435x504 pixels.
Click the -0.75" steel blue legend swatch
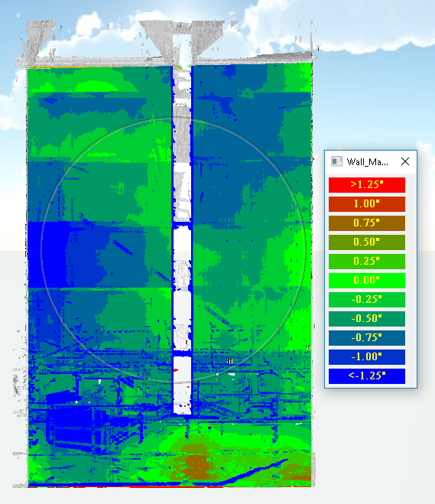pos(366,338)
